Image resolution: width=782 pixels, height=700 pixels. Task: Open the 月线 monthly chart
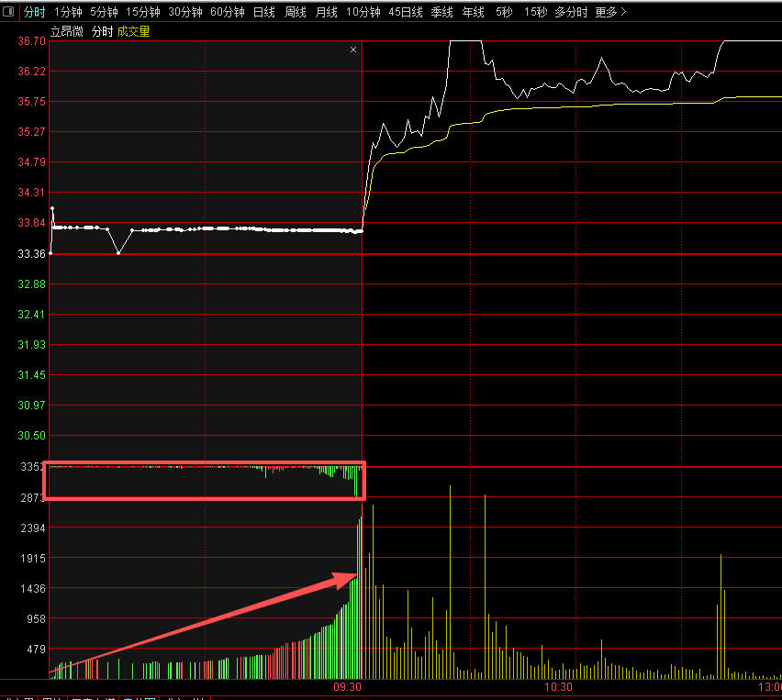tap(326, 12)
